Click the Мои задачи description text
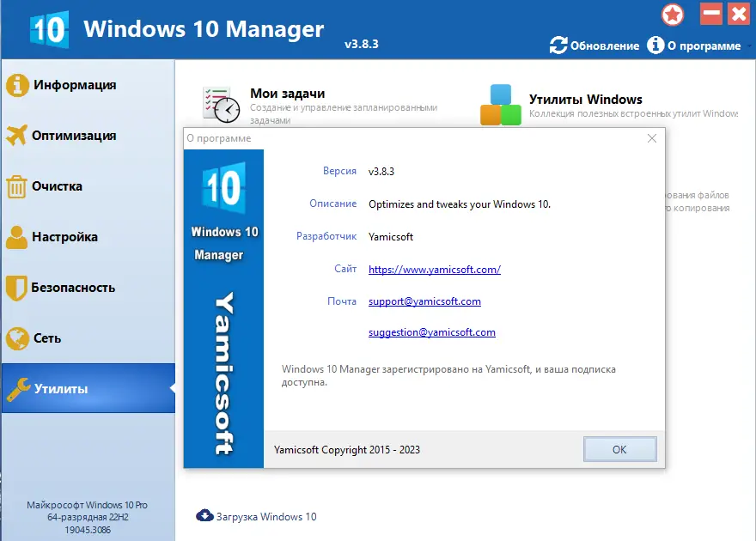This screenshot has width=756, height=541. click(344, 113)
